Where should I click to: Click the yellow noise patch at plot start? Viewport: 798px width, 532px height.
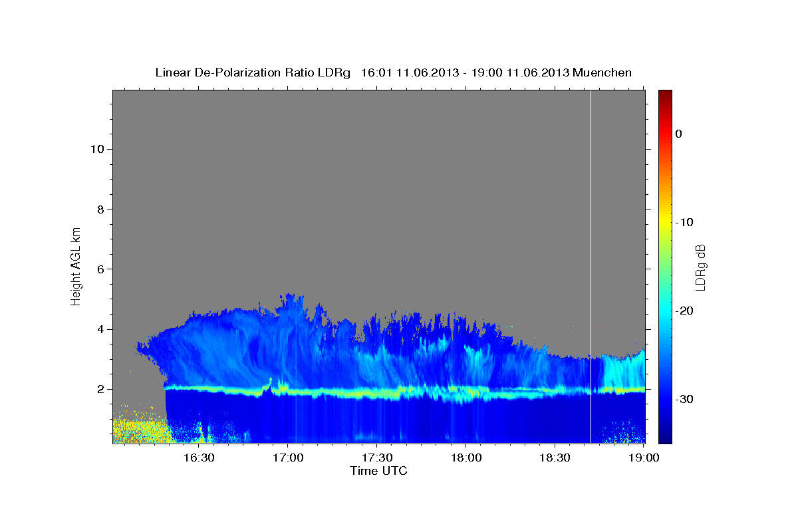(x=140, y=430)
